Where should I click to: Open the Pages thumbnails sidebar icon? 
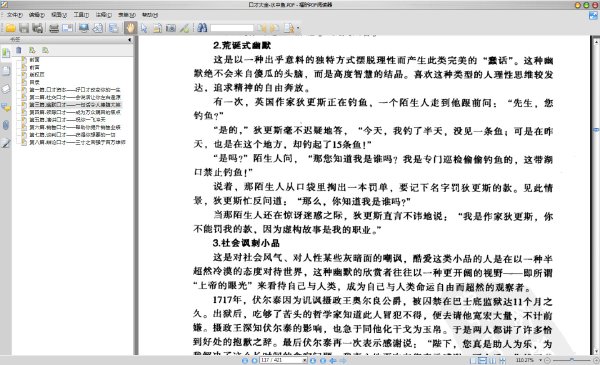pyautogui.click(x=6, y=71)
